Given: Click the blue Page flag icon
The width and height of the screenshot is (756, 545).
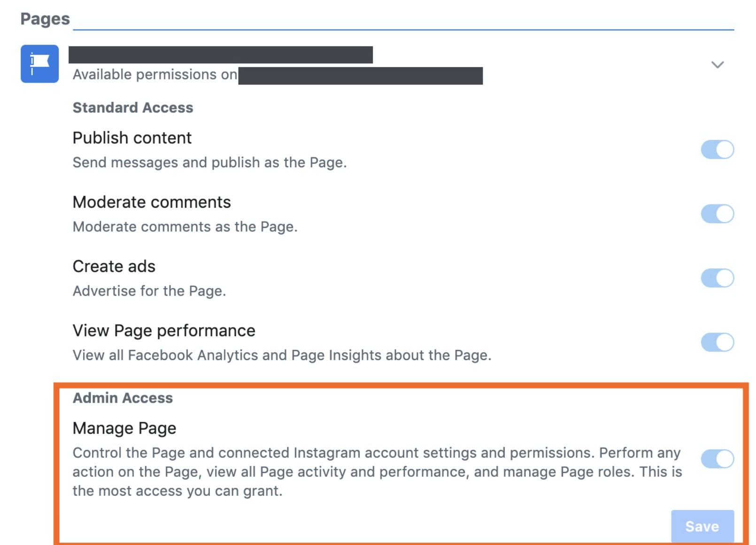Looking at the screenshot, I should pos(39,64).
